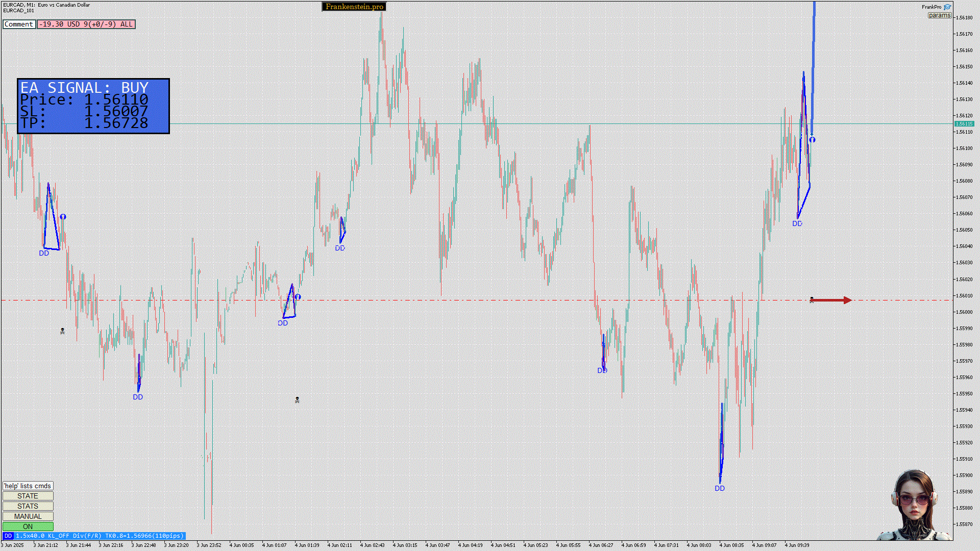Viewport: 980px width, 551px height.
Task: Click the 1.56115 current price tag
Action: 964,123
